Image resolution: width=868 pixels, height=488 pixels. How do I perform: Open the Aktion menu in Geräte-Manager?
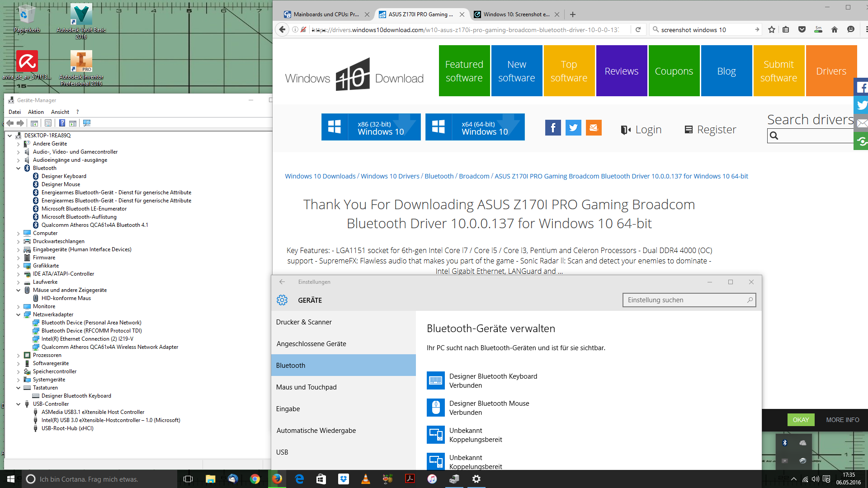pyautogui.click(x=36, y=112)
